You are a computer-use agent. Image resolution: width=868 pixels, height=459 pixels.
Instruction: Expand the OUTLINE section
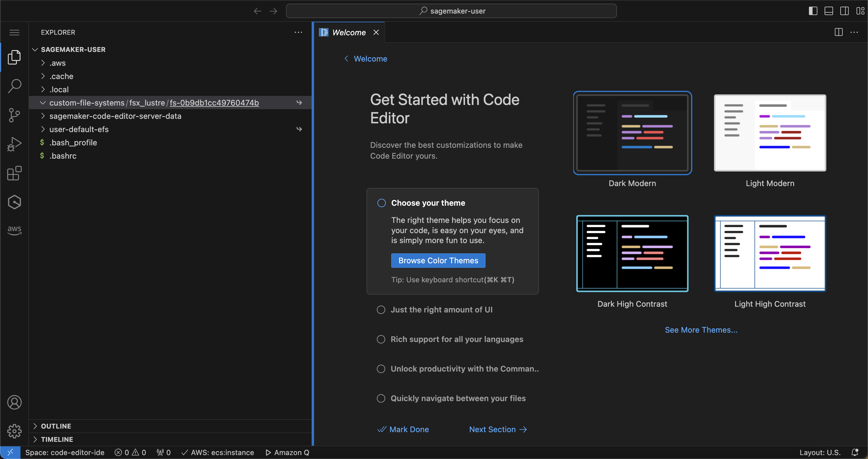(x=56, y=426)
